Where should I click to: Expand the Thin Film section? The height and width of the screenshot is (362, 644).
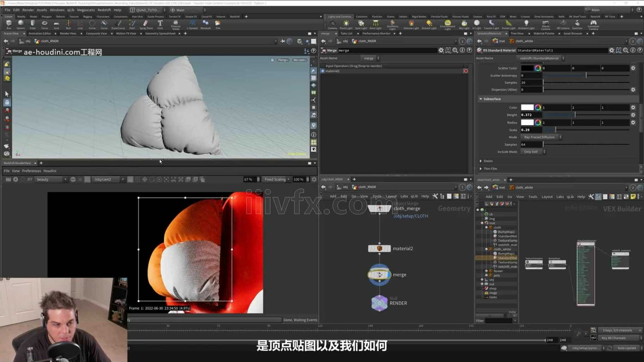pyautogui.click(x=490, y=169)
